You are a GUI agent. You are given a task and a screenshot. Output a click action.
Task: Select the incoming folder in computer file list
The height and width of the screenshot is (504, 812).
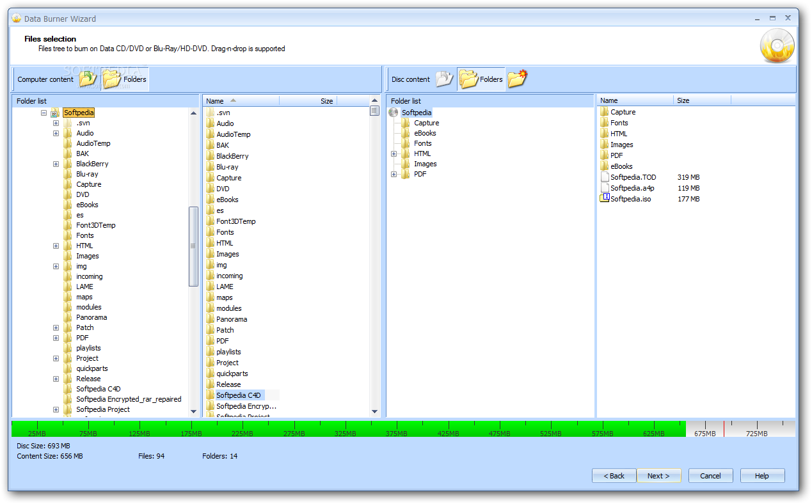point(230,276)
